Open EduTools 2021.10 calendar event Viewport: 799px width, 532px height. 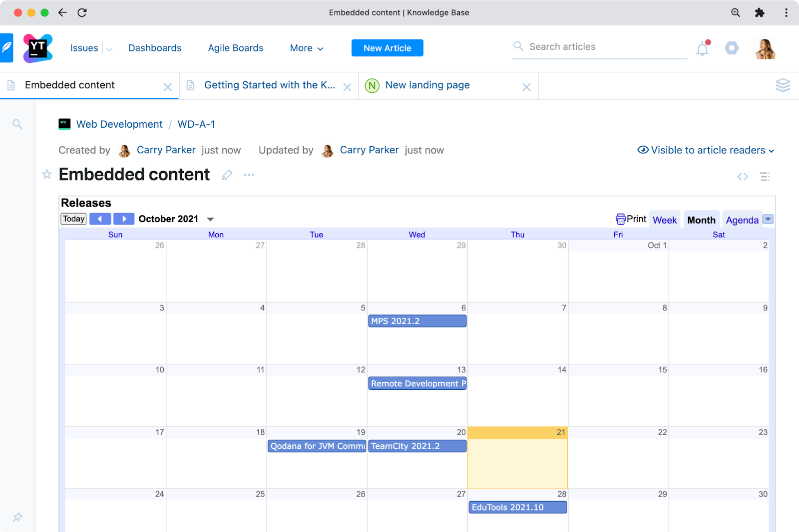point(518,507)
